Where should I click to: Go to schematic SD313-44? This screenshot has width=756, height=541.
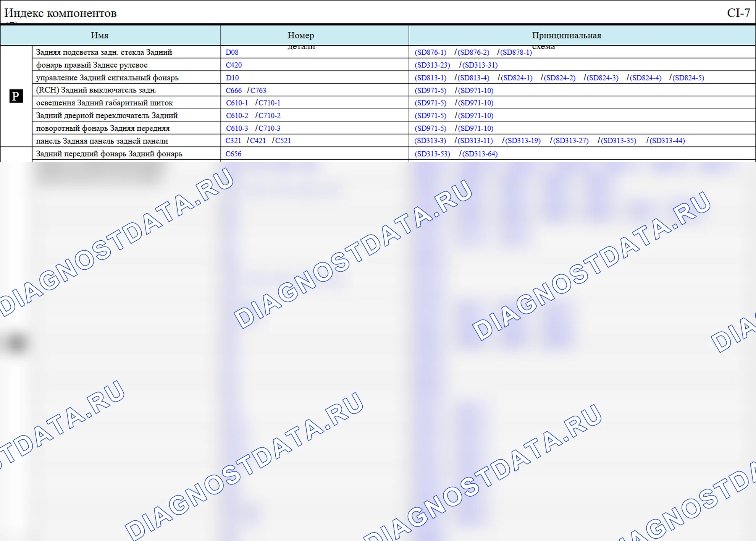[x=667, y=141]
